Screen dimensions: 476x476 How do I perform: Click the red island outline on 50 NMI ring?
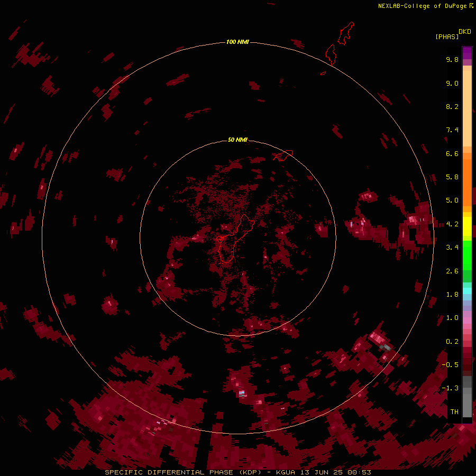pos(283,155)
